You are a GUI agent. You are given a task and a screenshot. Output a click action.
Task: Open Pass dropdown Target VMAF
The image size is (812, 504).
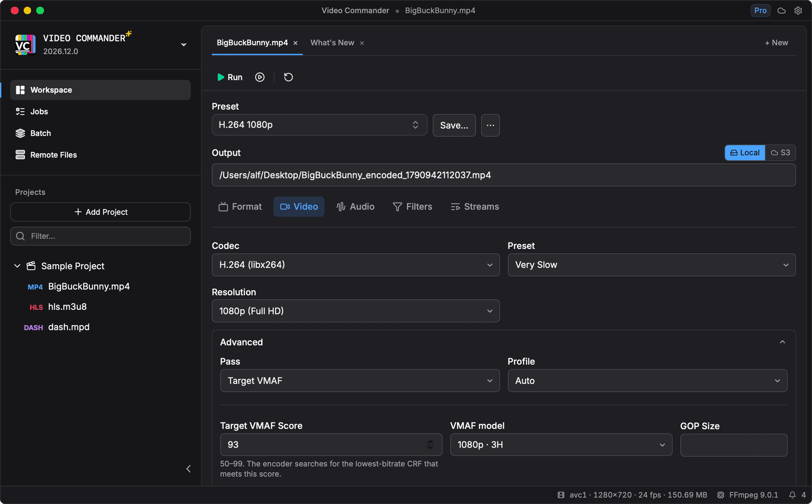coord(360,381)
